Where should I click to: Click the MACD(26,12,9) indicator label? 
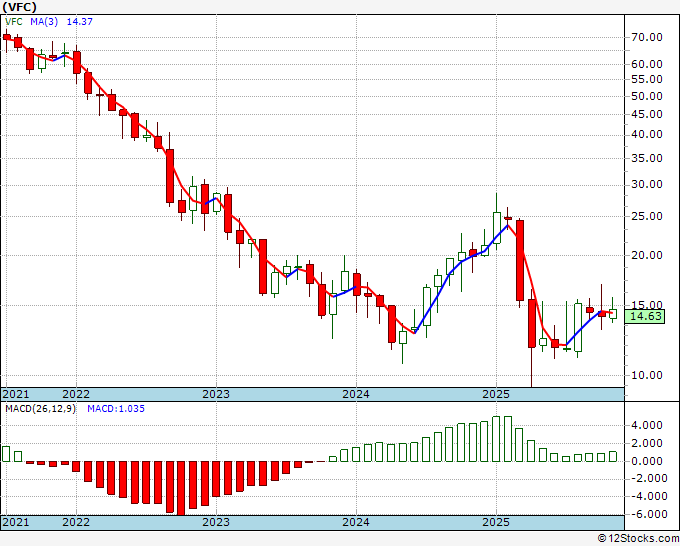40,409
